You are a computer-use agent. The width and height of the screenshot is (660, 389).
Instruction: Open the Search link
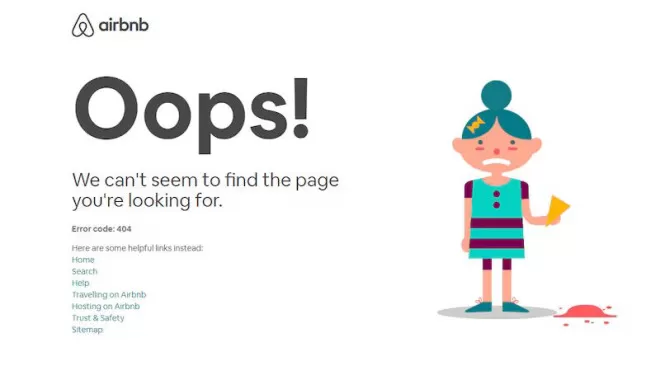84,272
